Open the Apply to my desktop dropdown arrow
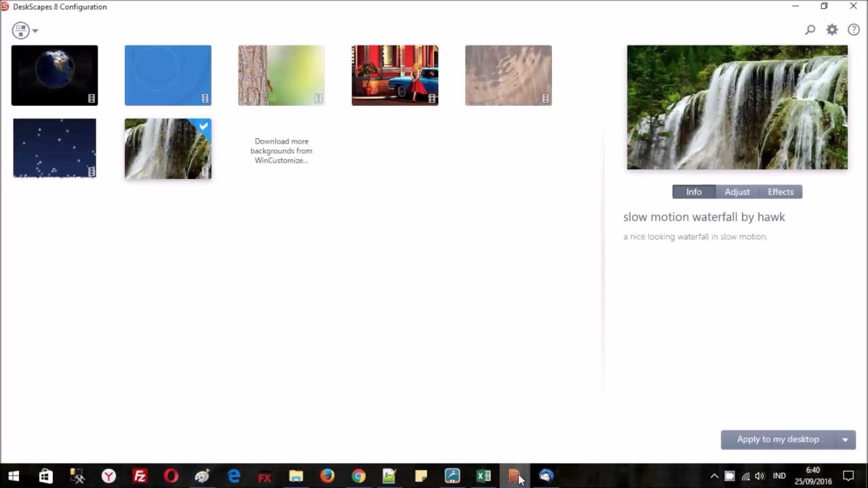The image size is (868, 488). pyautogui.click(x=844, y=439)
